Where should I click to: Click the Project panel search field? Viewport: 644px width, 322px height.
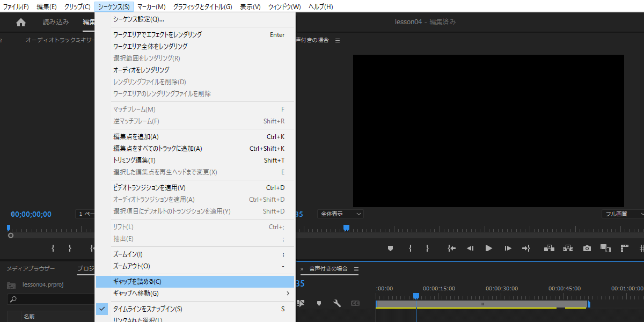[x=51, y=299]
